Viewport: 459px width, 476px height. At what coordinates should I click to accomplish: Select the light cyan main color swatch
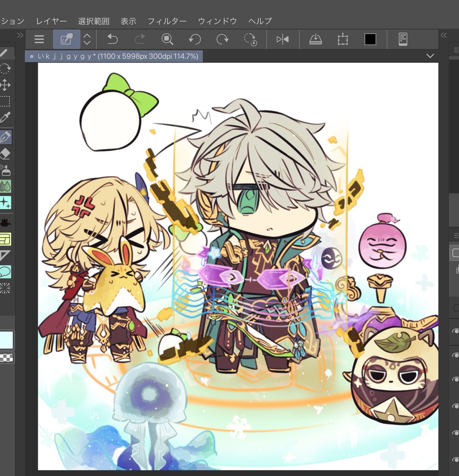tap(6, 340)
